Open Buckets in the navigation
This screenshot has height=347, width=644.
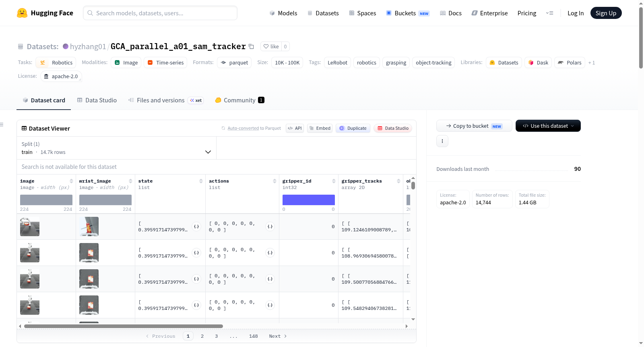click(408, 13)
